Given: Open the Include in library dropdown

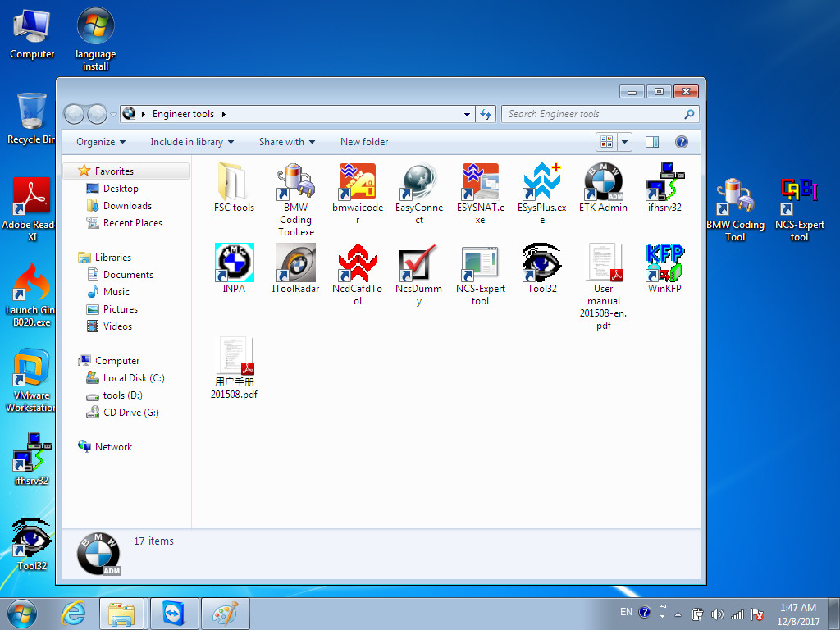Looking at the screenshot, I should point(192,142).
